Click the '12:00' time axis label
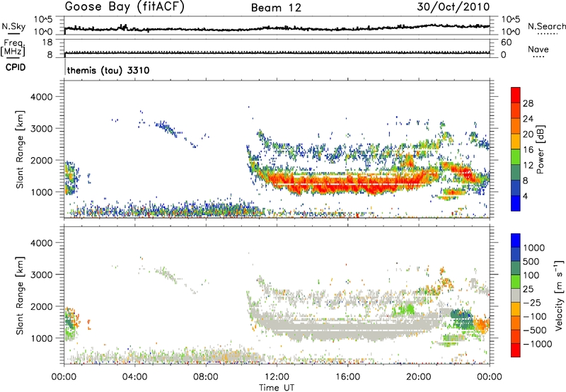 click(x=277, y=377)
